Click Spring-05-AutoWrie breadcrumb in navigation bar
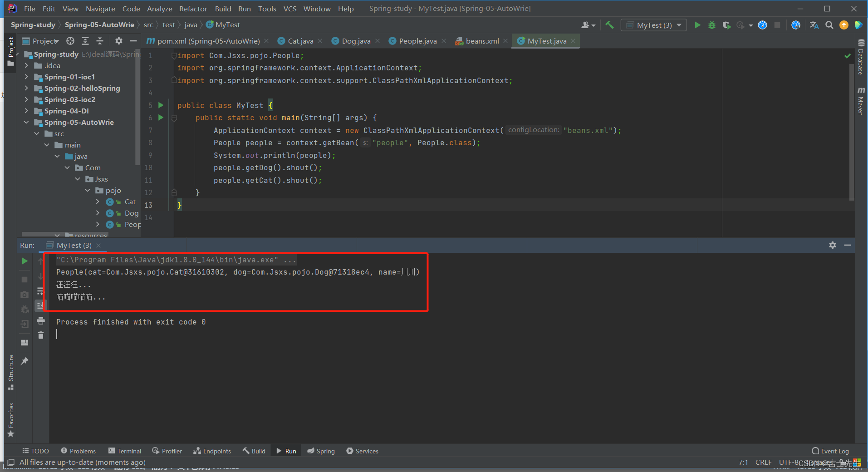The height and width of the screenshot is (472, 868). 99,25
